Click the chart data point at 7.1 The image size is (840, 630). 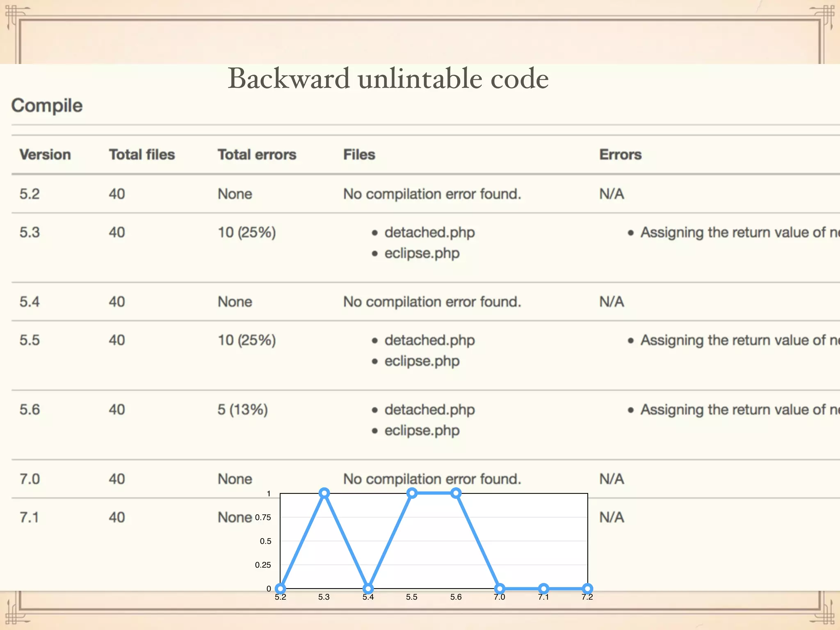(543, 589)
